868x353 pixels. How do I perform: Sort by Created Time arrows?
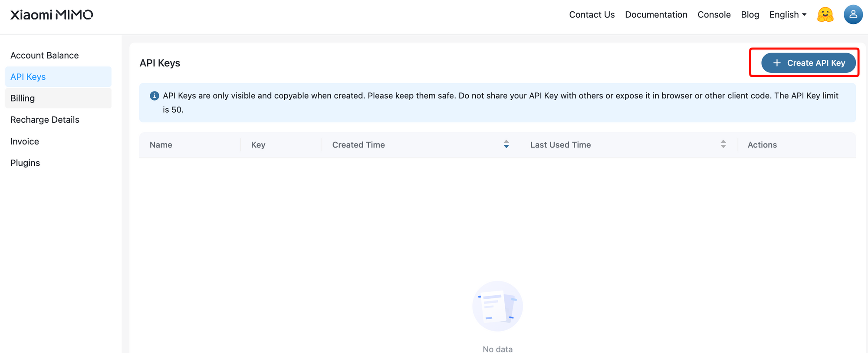click(506, 144)
